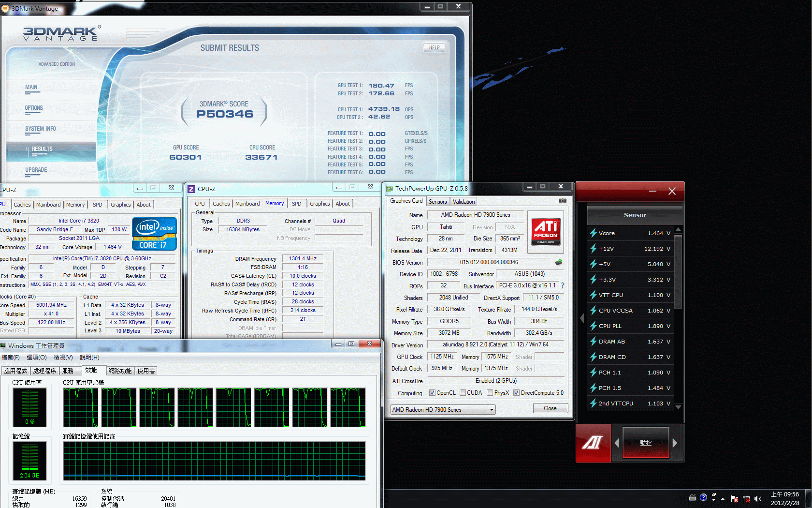Screen dimensions: 812x508
Task: Click the tray keyboard input icon
Action: tap(693, 497)
